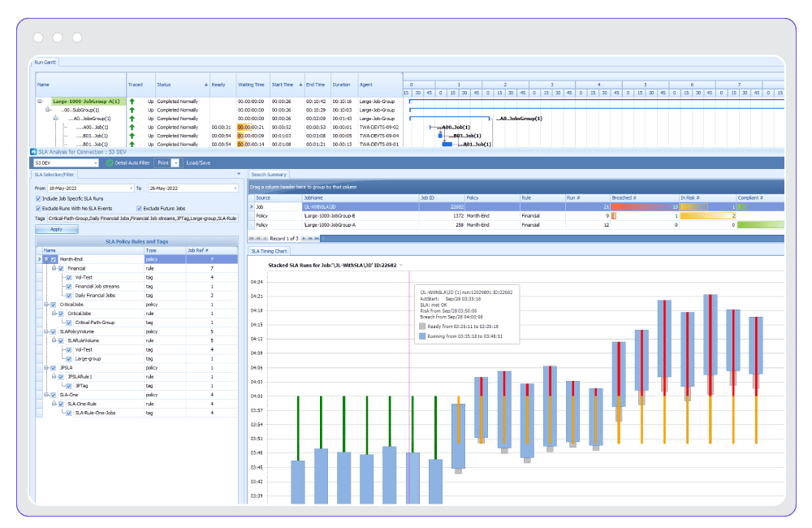Collapse the A0..JobsGroup(1) tree node

tap(55, 119)
